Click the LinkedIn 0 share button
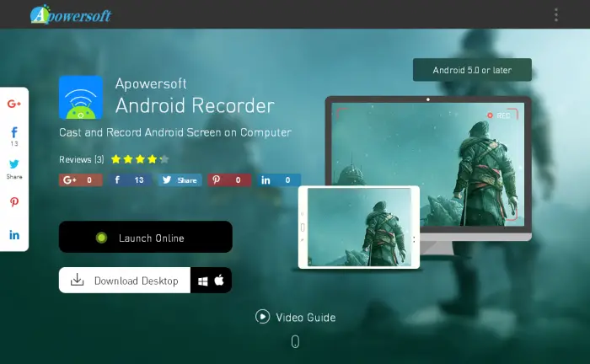This screenshot has height=364, width=590. coord(279,180)
